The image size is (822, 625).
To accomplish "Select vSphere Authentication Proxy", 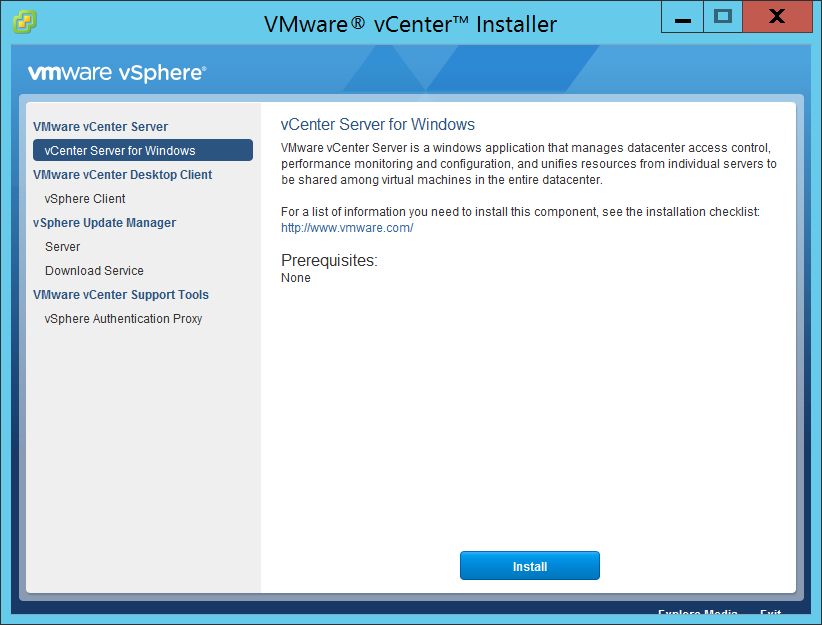I will [x=123, y=319].
